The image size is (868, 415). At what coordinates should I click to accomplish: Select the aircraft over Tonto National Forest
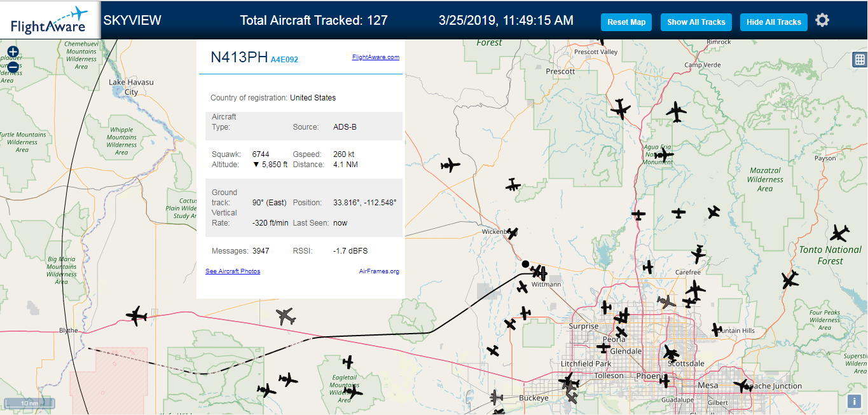(x=839, y=233)
